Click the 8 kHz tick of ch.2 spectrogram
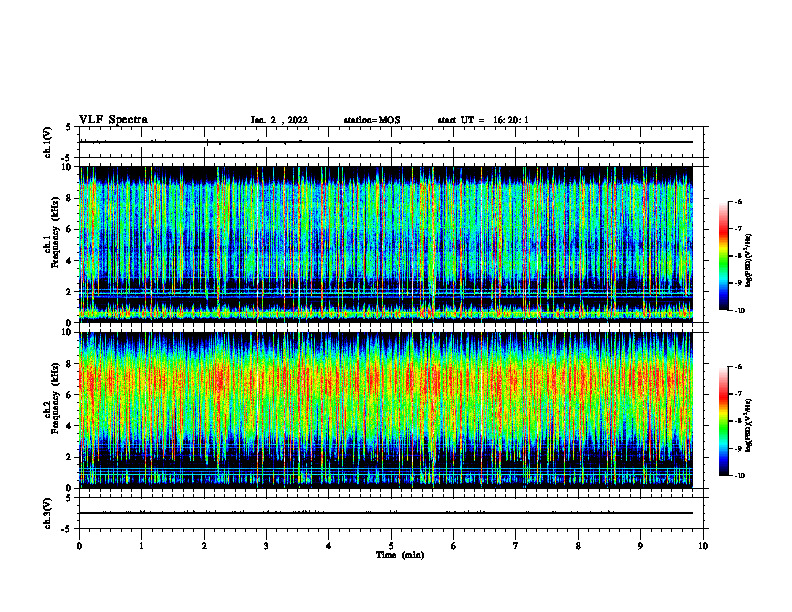The height and width of the screenshot is (612, 792). coord(71,364)
